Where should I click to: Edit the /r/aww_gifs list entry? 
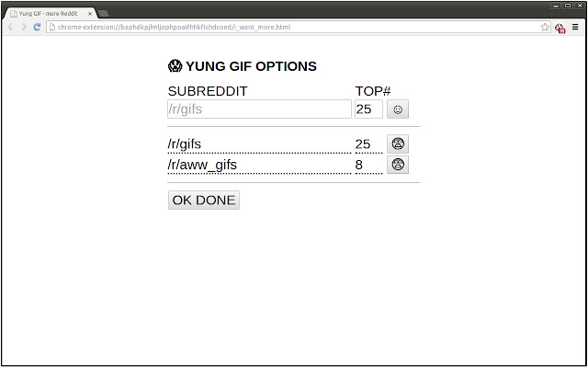tap(259, 165)
